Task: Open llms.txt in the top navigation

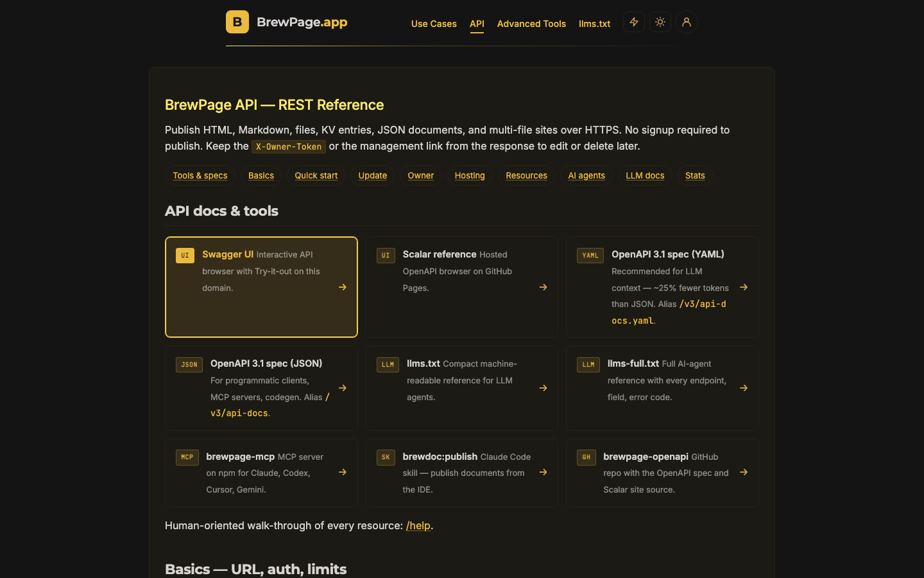Action: (x=595, y=24)
